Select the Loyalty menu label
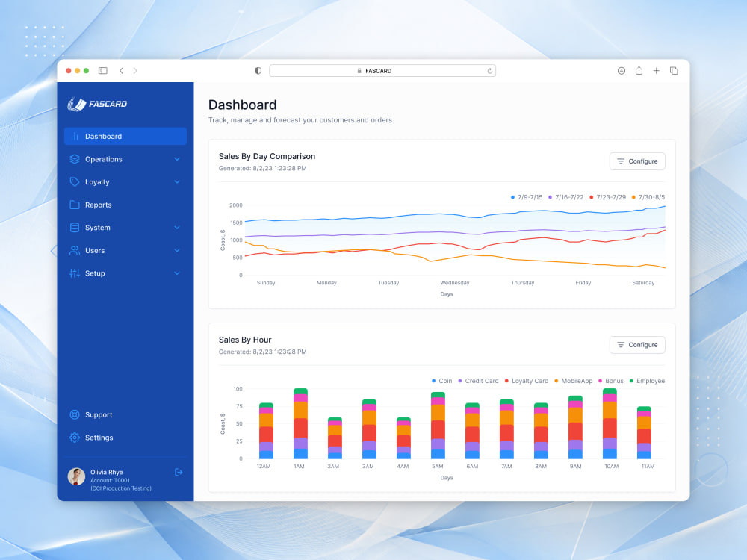 tap(97, 182)
